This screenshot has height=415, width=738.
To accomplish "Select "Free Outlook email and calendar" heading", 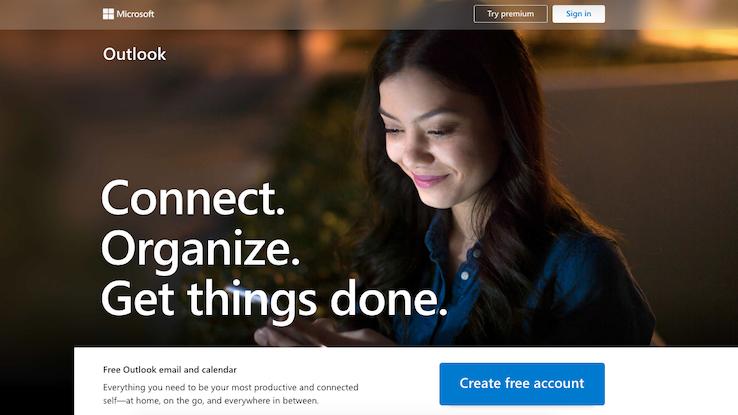I will [x=170, y=370].
